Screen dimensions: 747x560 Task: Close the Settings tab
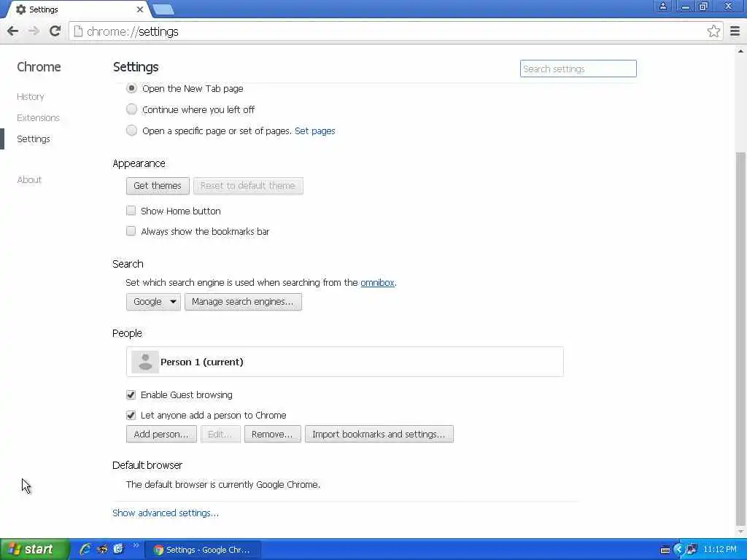(139, 9)
